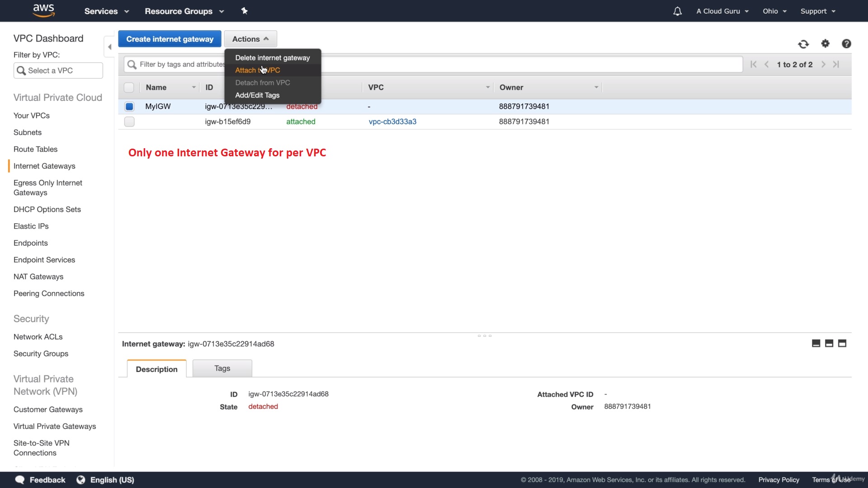The height and width of the screenshot is (488, 868).
Task: Open the Ohio region dropdown
Action: [774, 11]
